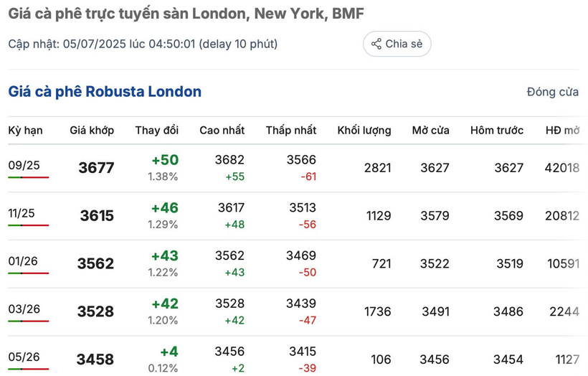Select the 09/25 contract term
Screen dimensions: 588x376
pyautogui.click(x=24, y=165)
